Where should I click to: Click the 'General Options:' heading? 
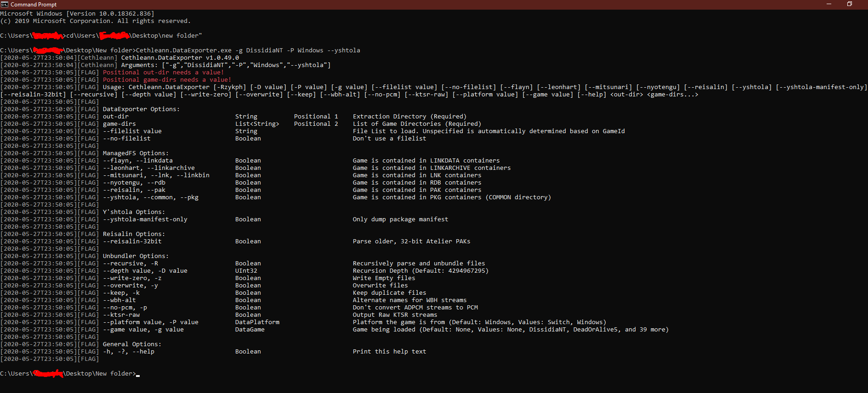point(132,344)
